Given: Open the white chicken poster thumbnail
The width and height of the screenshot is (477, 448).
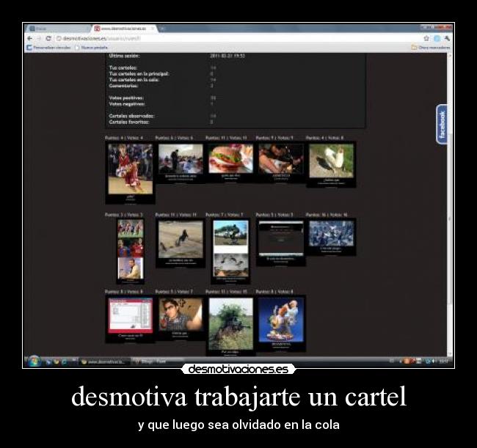Looking at the screenshot, I should point(331,161).
